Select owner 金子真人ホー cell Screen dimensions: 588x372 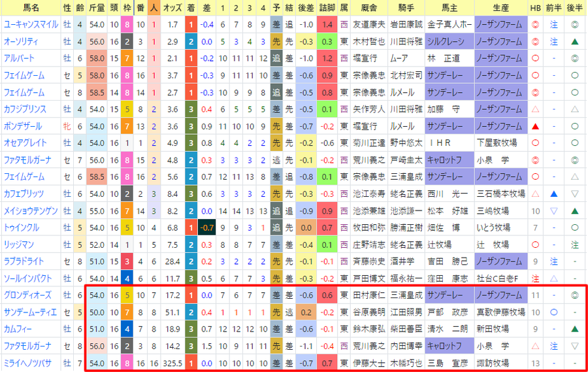(x=449, y=25)
